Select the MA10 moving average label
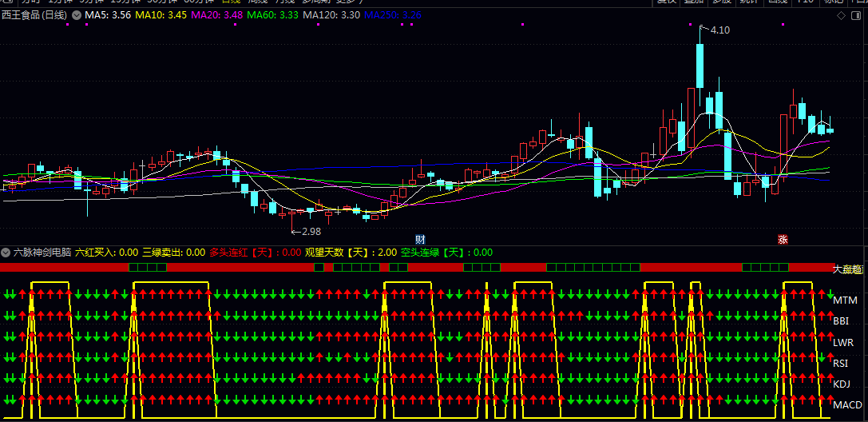The height and width of the screenshot is (422, 868). click(x=161, y=15)
